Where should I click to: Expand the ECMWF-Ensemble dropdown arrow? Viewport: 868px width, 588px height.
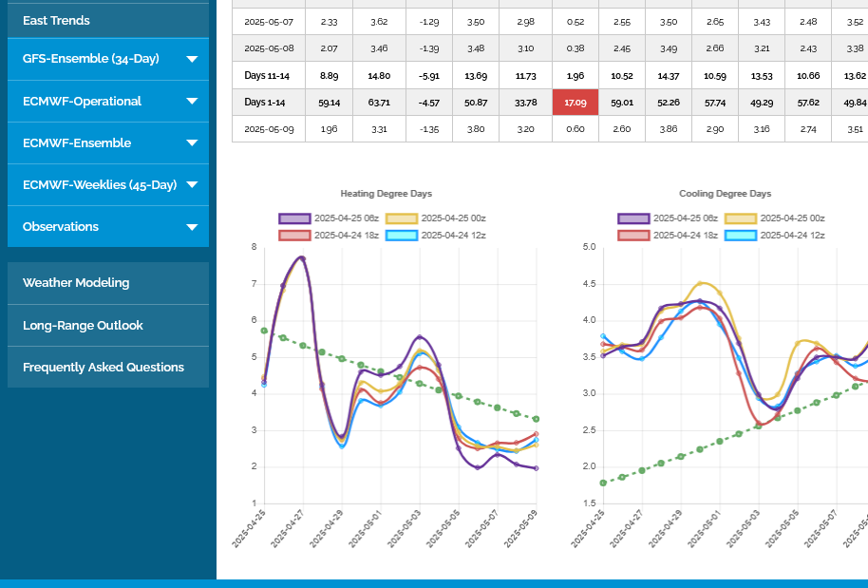pyautogui.click(x=192, y=143)
